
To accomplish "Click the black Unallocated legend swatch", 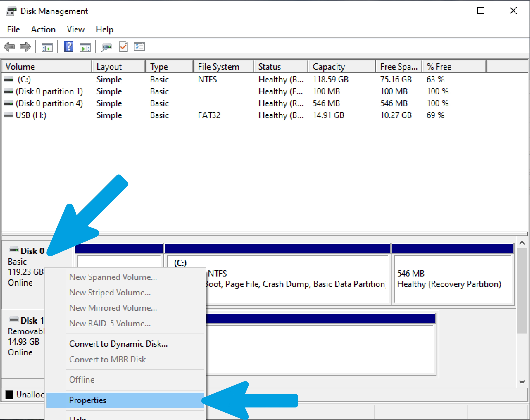I will click(x=9, y=394).
